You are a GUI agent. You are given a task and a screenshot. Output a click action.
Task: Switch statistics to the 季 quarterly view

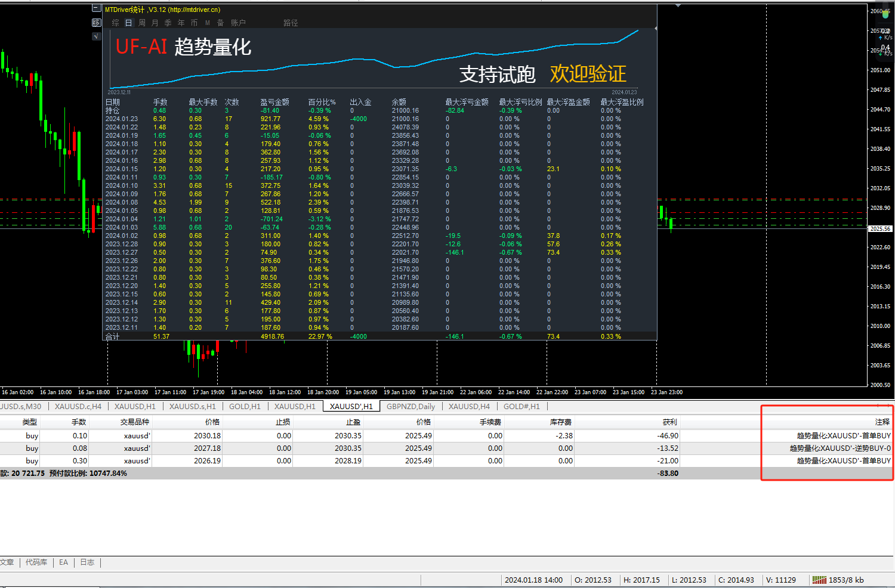coord(168,23)
